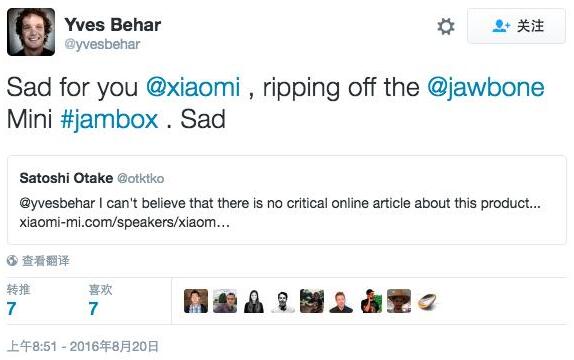Click the globe translate icon

(12, 261)
